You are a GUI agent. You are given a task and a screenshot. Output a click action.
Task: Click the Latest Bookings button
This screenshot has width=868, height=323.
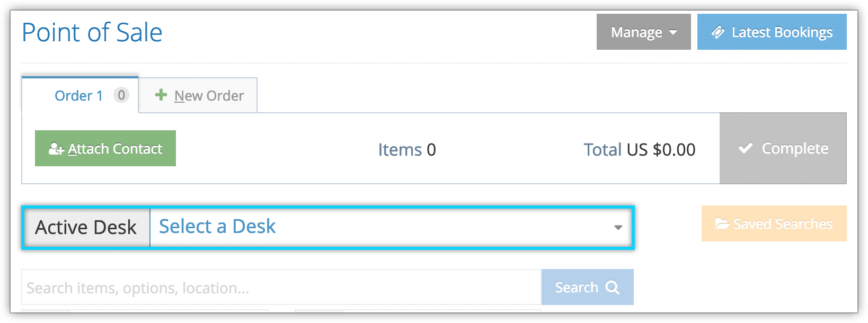[772, 32]
